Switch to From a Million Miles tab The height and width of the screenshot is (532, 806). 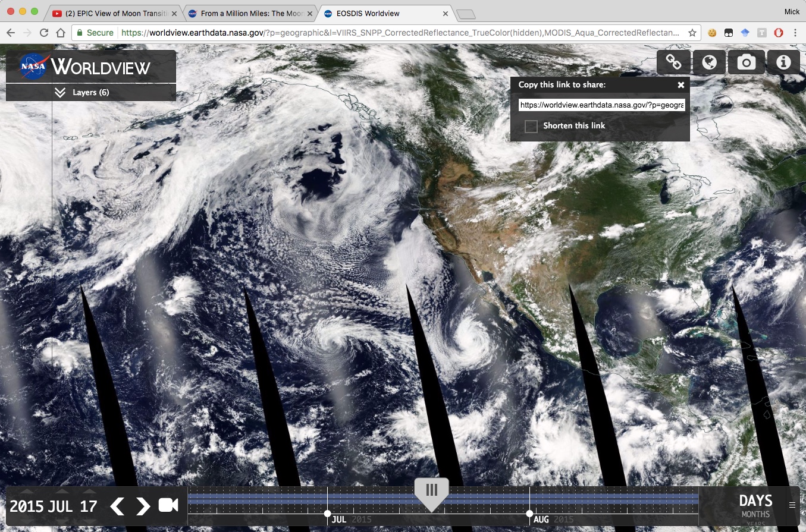(249, 13)
